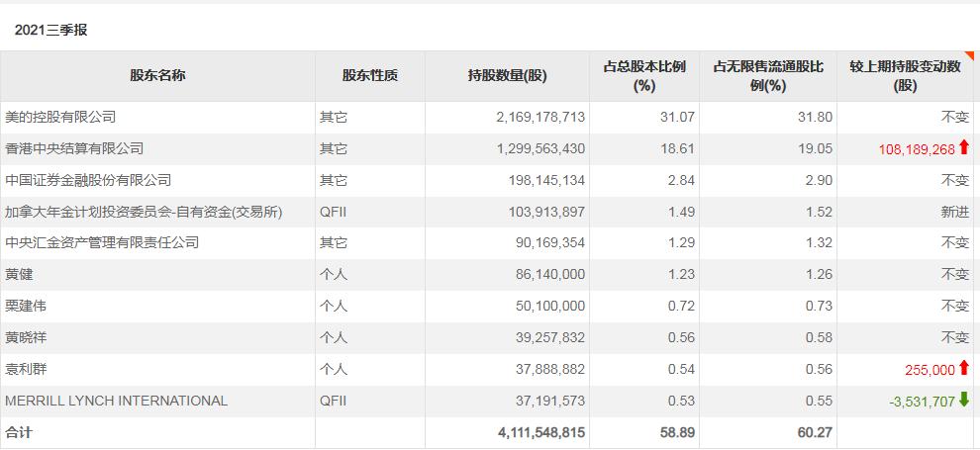This screenshot has width=980, height=450.
Task: Click the 股东性质 column header
Action: click(x=369, y=75)
